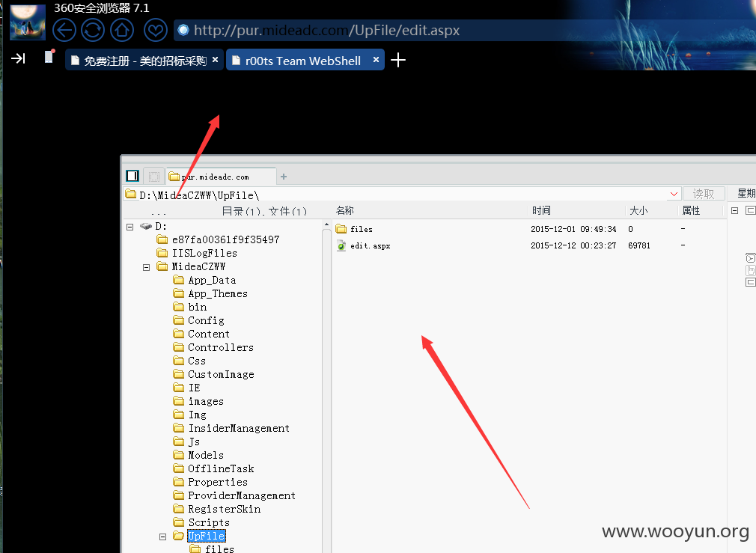Image resolution: width=756 pixels, height=553 pixels.
Task: Open the IE folder
Action: click(186, 388)
